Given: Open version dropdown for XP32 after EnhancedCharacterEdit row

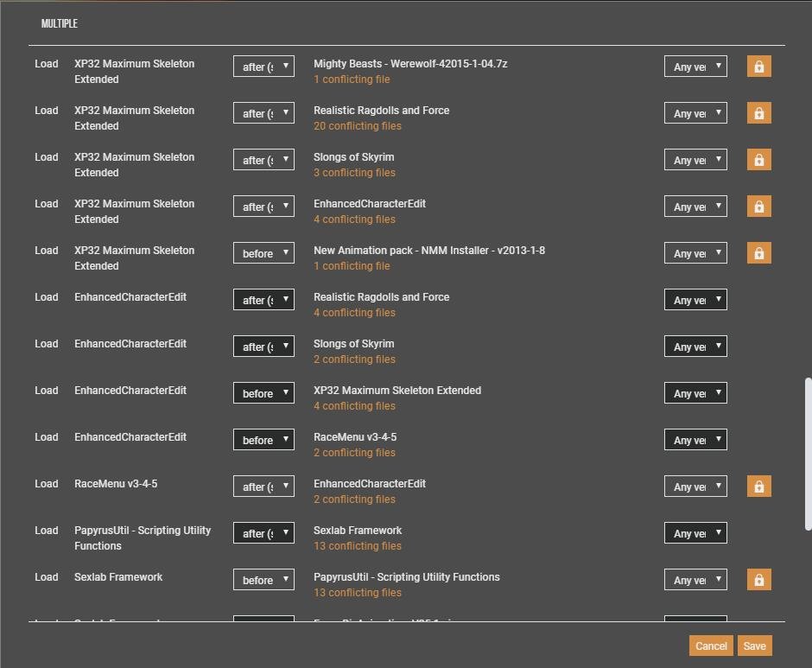Looking at the screenshot, I should point(695,207).
